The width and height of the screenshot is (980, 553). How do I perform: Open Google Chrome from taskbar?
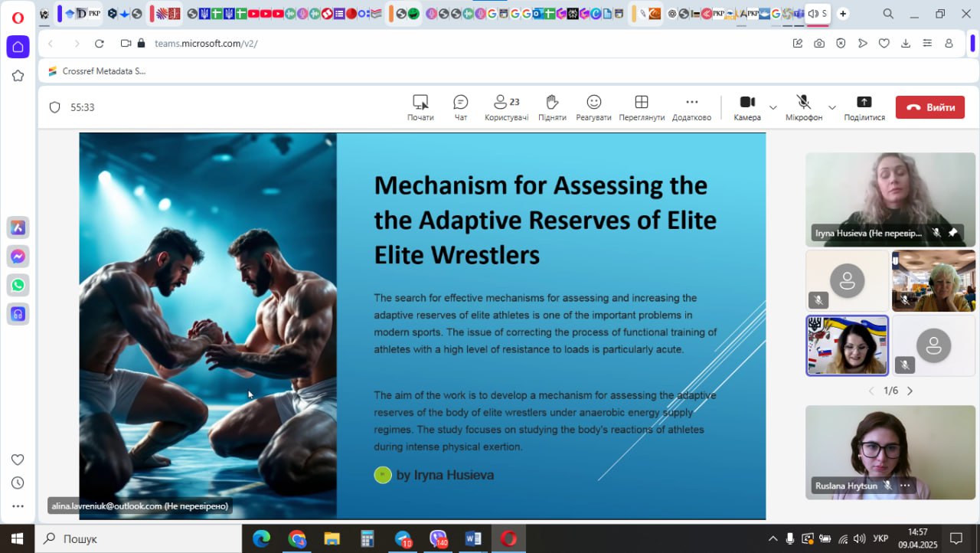coord(296,538)
